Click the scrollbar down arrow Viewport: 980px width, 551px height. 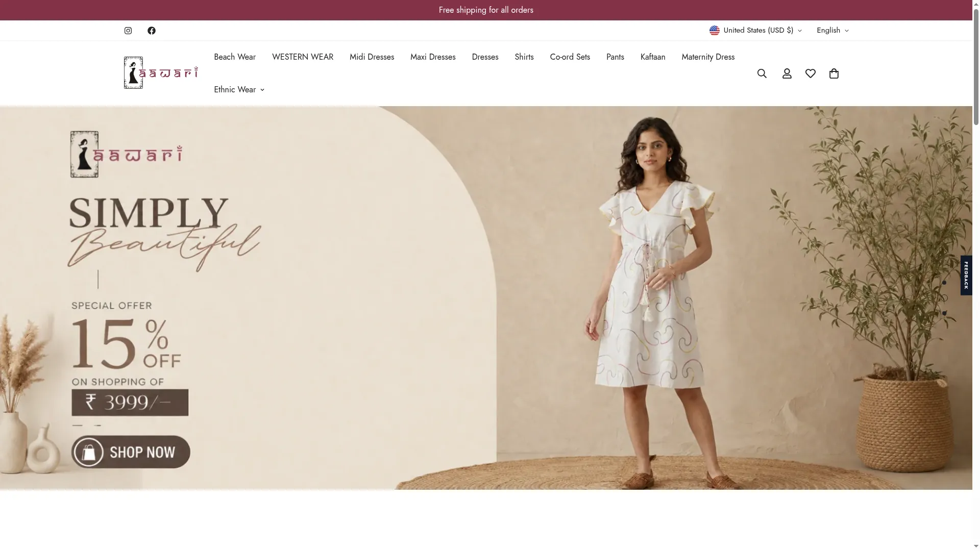click(x=976, y=547)
